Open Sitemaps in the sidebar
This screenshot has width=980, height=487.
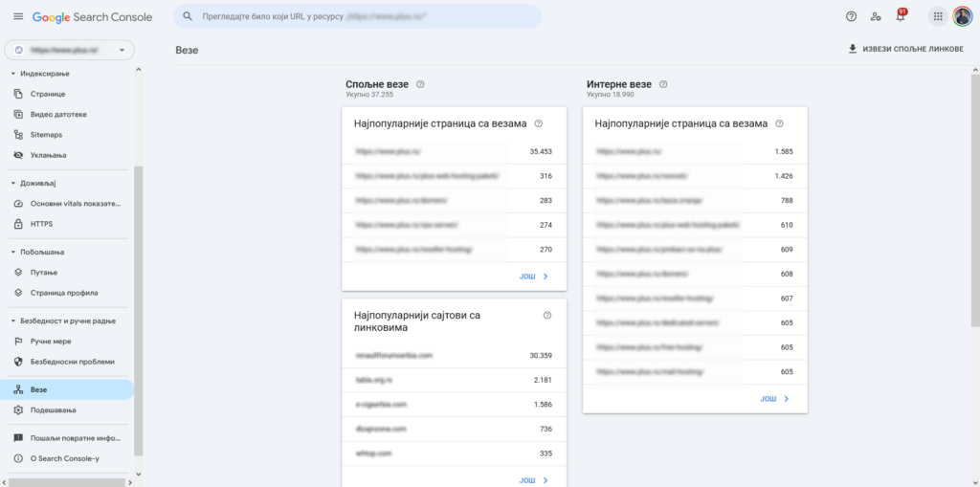(x=46, y=135)
